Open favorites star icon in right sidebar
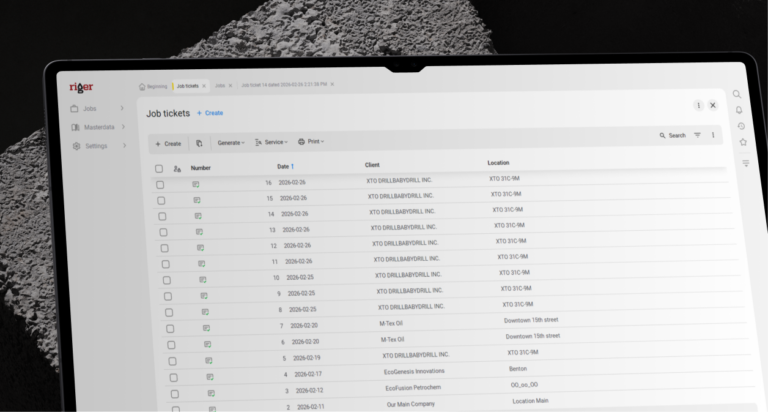 tap(743, 143)
